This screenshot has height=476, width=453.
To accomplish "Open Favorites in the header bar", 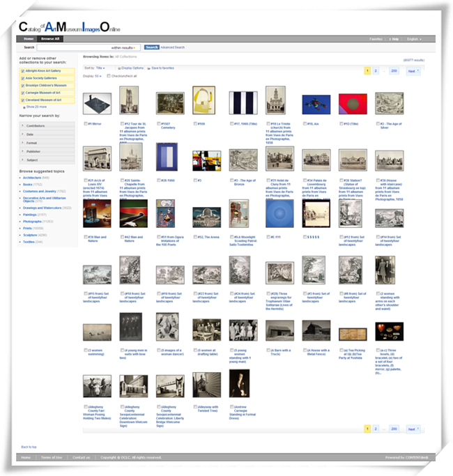I will [x=376, y=39].
